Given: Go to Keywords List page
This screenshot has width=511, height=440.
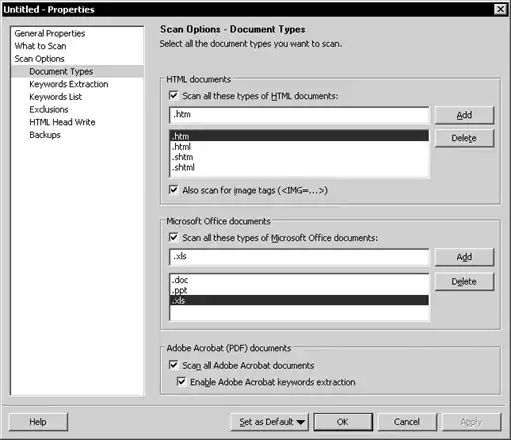Looking at the screenshot, I should 55,97.
